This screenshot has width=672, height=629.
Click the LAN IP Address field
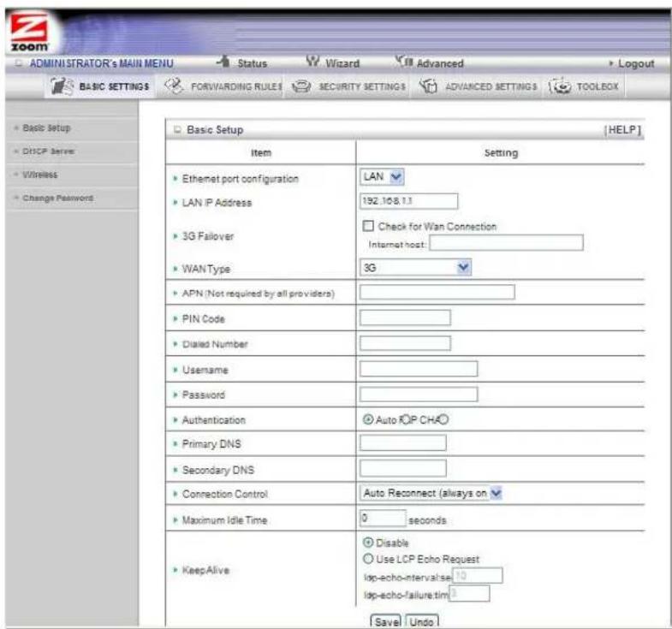(x=409, y=201)
